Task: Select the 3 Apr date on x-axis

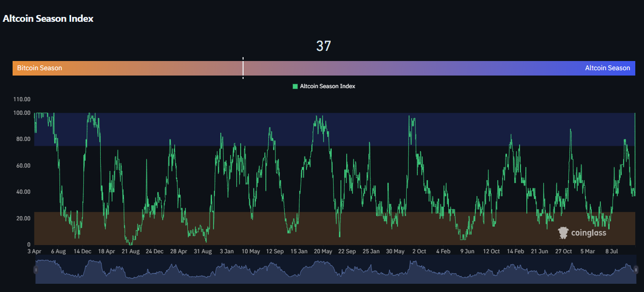Action: pos(34,251)
